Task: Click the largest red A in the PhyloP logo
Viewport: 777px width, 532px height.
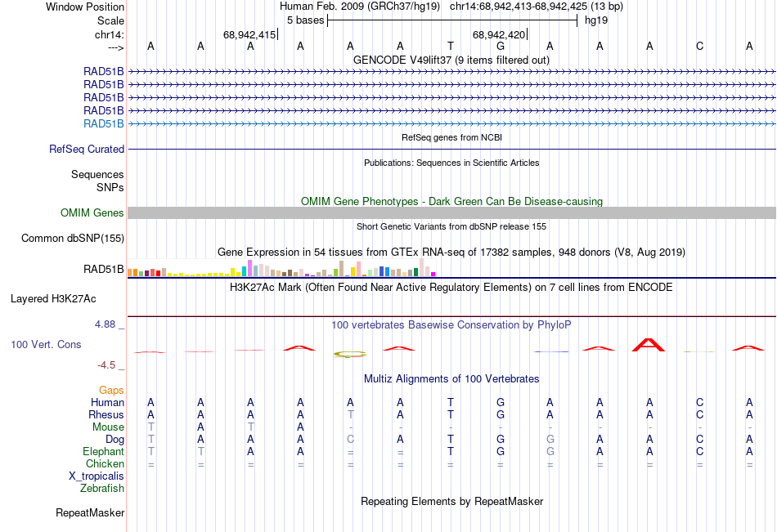Action: [648, 345]
